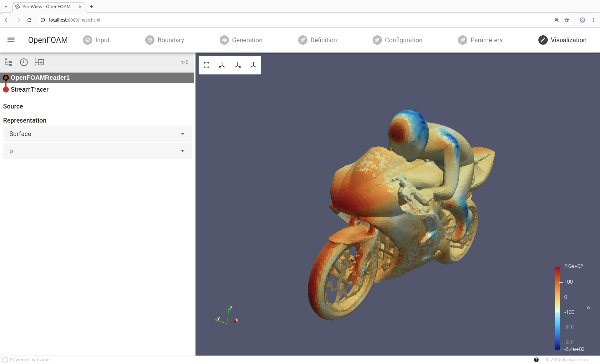This screenshot has height=364, width=600.
Task: Toggle visibility dot of StreamTracer
Action: tap(6, 90)
